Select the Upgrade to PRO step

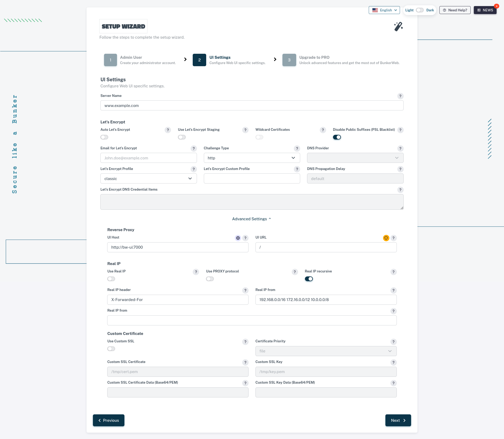click(289, 60)
